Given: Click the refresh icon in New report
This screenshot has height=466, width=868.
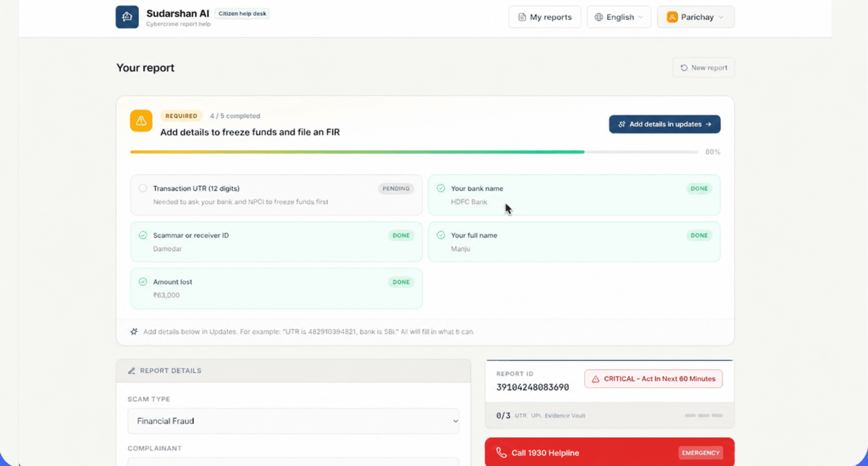Looking at the screenshot, I should point(684,68).
